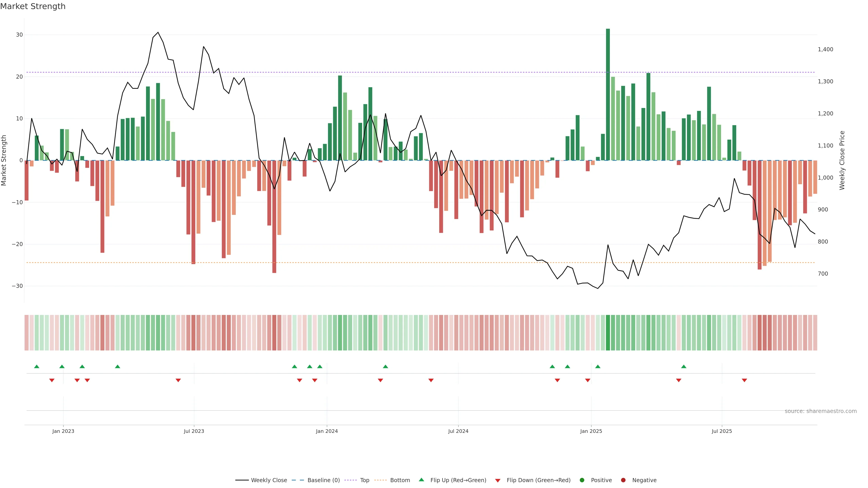This screenshot has height=488, width=868.
Task: Click red flip-down marker just before Jul 2023
Action: tap(178, 380)
